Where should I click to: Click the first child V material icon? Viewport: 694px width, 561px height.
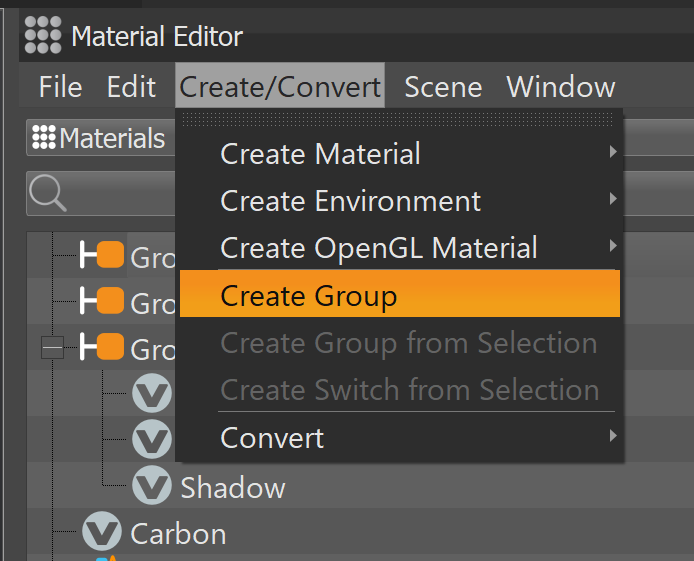[152, 394]
